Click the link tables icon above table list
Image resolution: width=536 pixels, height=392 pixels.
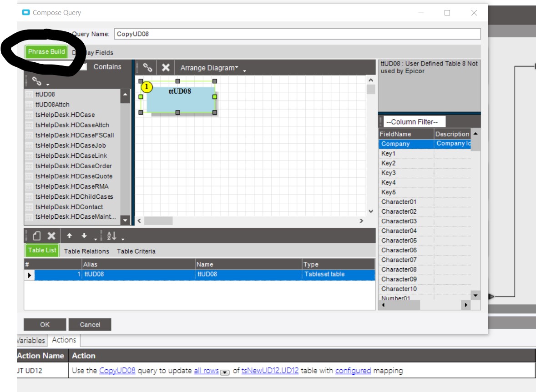[x=36, y=81]
